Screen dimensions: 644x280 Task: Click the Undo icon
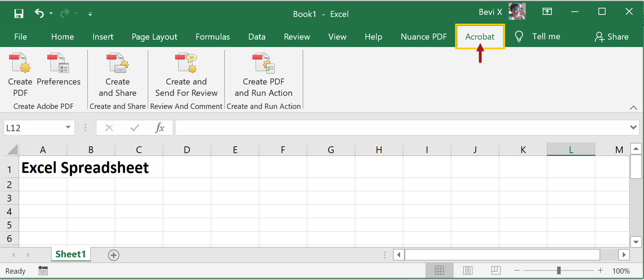click(39, 13)
